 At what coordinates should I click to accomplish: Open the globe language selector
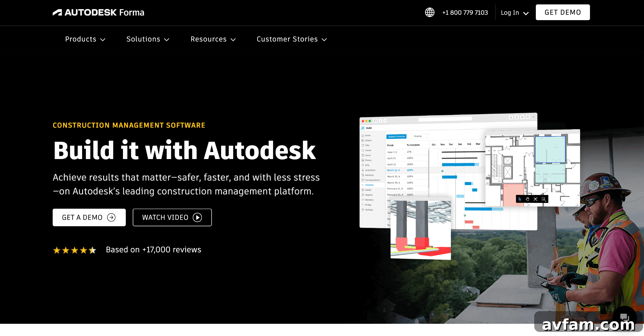430,12
